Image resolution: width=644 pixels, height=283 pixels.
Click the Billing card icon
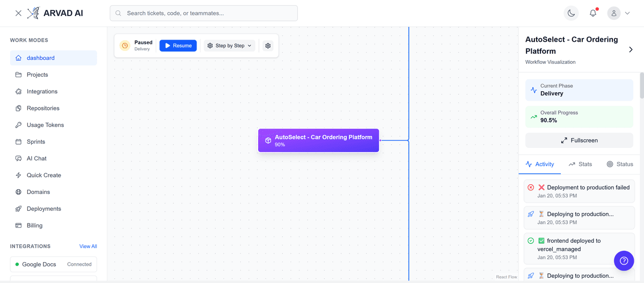point(18,226)
